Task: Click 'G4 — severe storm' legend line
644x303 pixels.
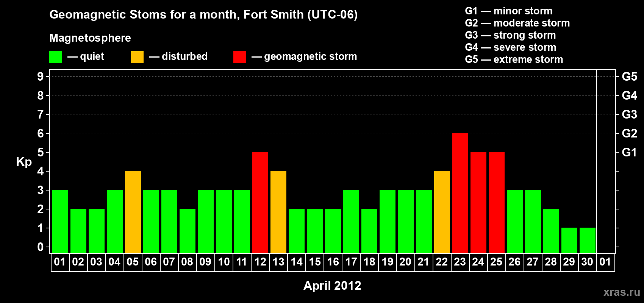Action: (511, 47)
